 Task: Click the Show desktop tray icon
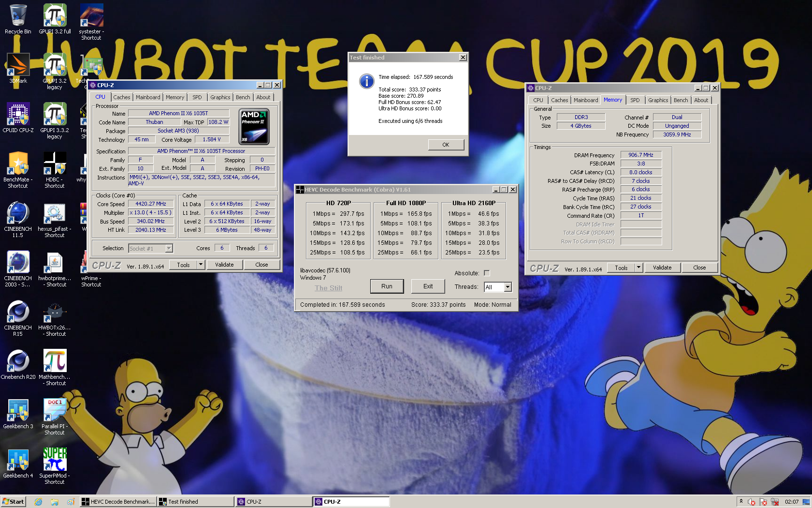806,502
